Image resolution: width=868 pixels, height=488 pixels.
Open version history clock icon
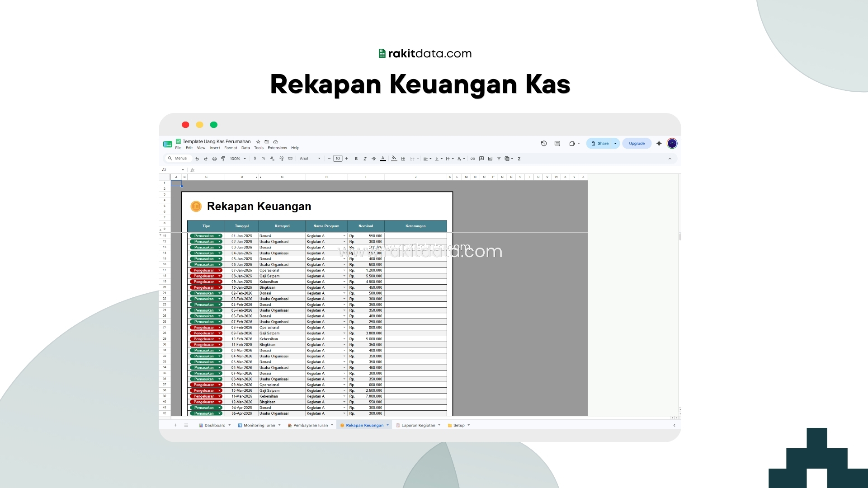pyautogui.click(x=544, y=143)
